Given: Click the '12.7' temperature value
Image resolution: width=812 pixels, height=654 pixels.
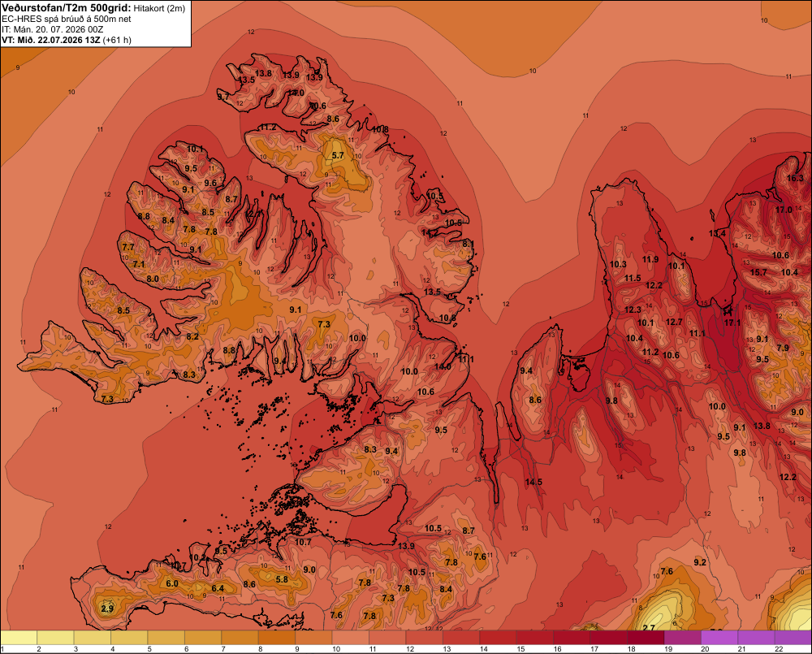Looking at the screenshot, I should click(x=674, y=322).
